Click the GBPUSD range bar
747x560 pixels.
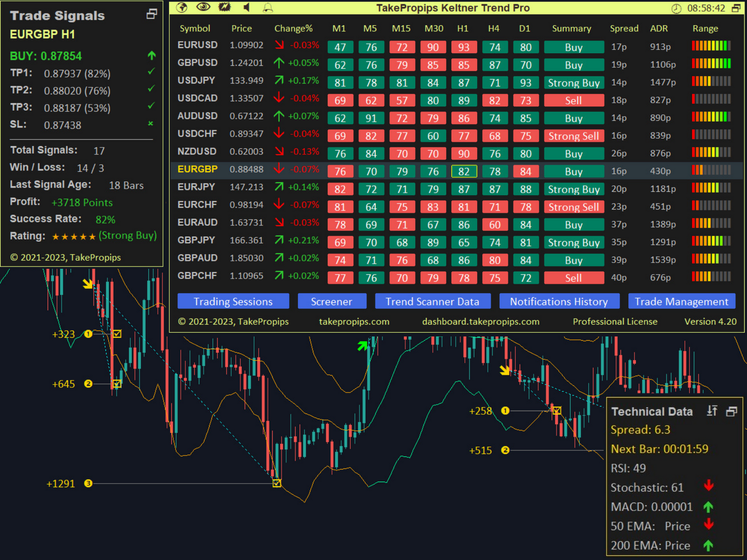click(711, 64)
